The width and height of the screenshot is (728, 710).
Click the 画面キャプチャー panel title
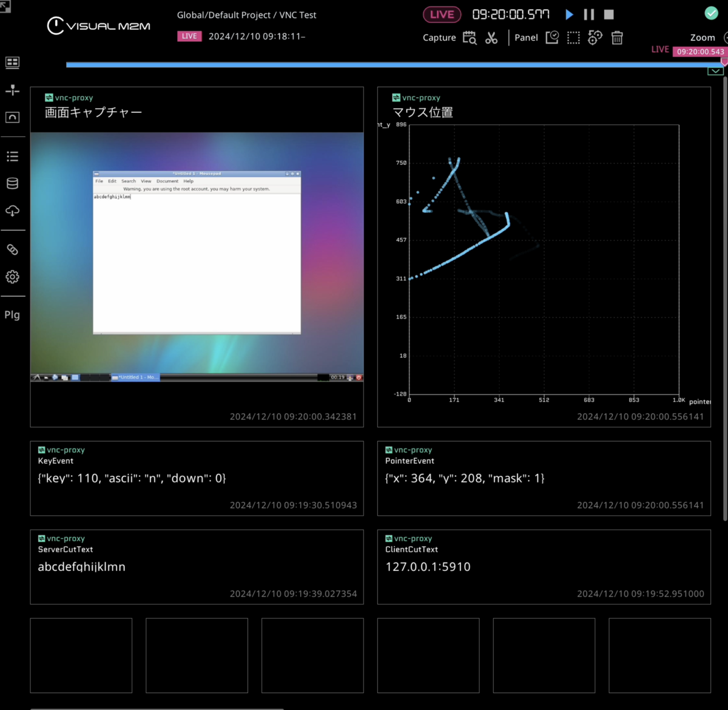[x=93, y=112]
